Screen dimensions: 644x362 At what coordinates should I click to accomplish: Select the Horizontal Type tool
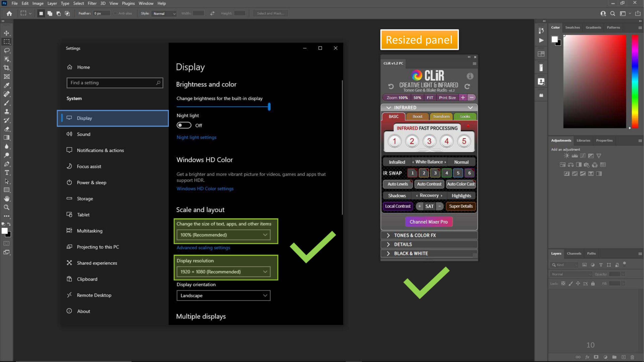click(7, 172)
